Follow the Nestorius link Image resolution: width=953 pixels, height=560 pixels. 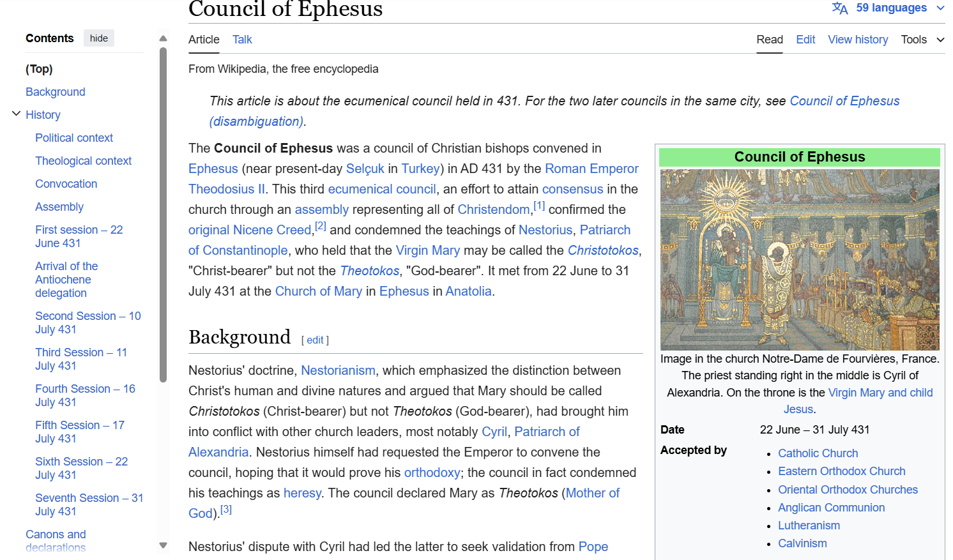point(545,230)
